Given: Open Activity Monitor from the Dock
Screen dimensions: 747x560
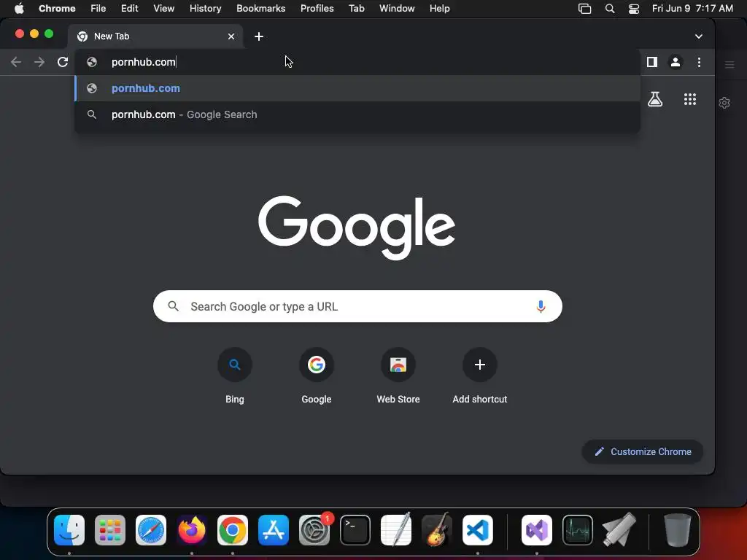Looking at the screenshot, I should point(578,530).
